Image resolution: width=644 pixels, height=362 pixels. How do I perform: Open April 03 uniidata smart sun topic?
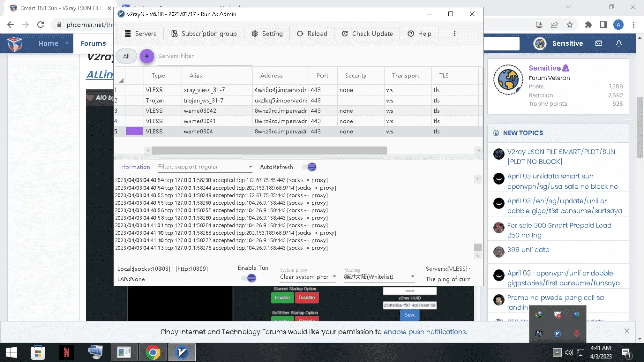562,181
